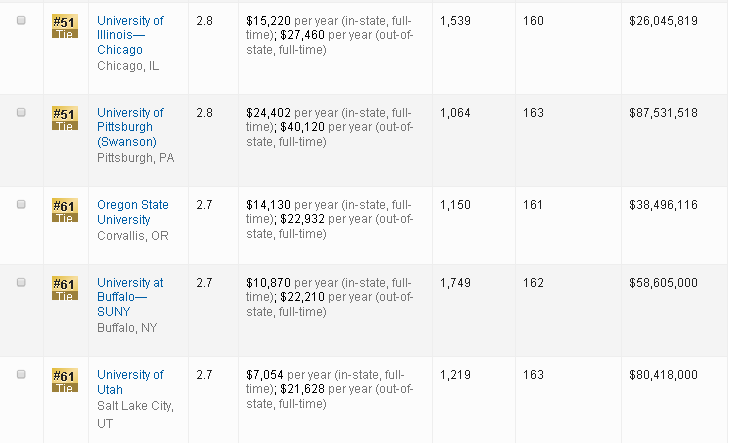
Task: Click the #61 rank badge for Oregon State
Action: pyautogui.click(x=64, y=210)
